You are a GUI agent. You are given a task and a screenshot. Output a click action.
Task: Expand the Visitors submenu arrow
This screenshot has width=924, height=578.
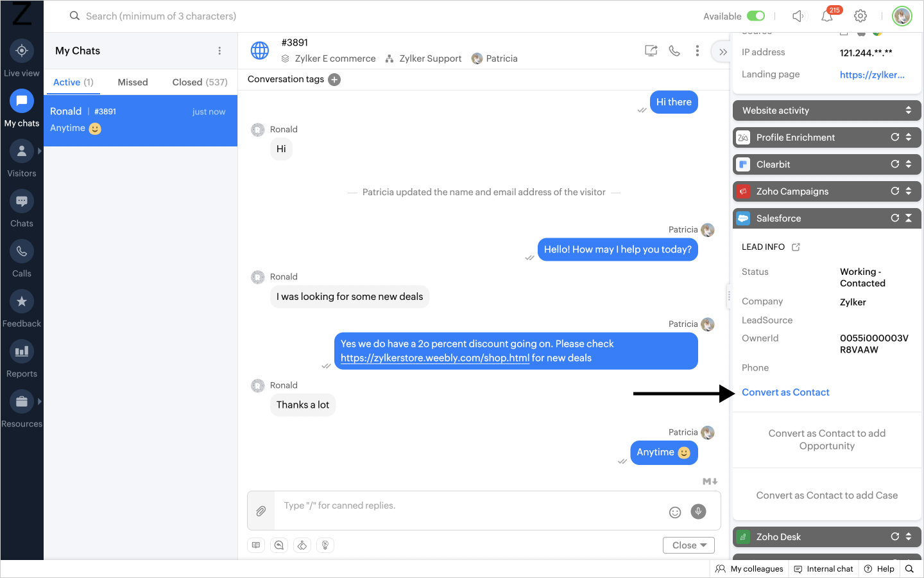click(x=39, y=151)
